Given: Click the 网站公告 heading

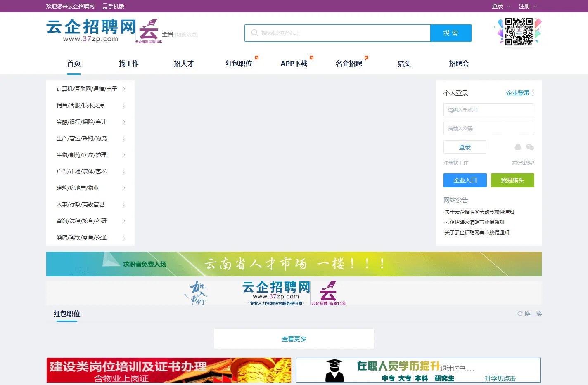Looking at the screenshot, I should click(456, 200).
